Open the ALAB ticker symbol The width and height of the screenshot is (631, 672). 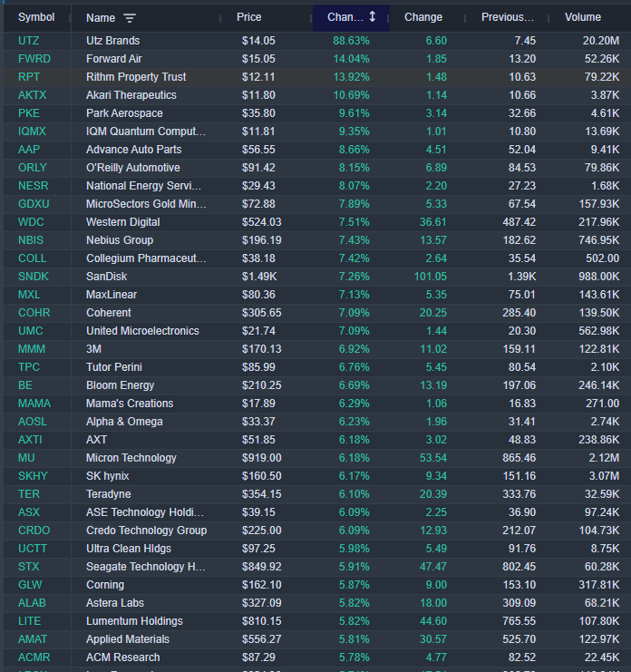coord(32,603)
